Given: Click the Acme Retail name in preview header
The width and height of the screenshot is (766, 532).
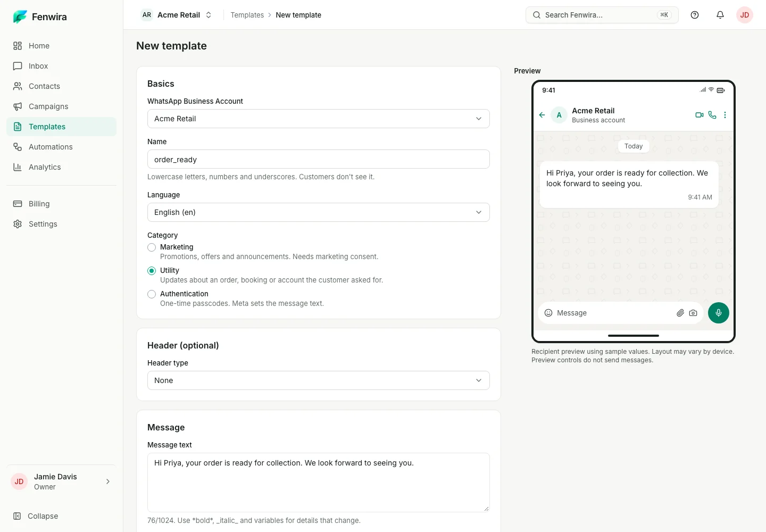Looking at the screenshot, I should [593, 111].
